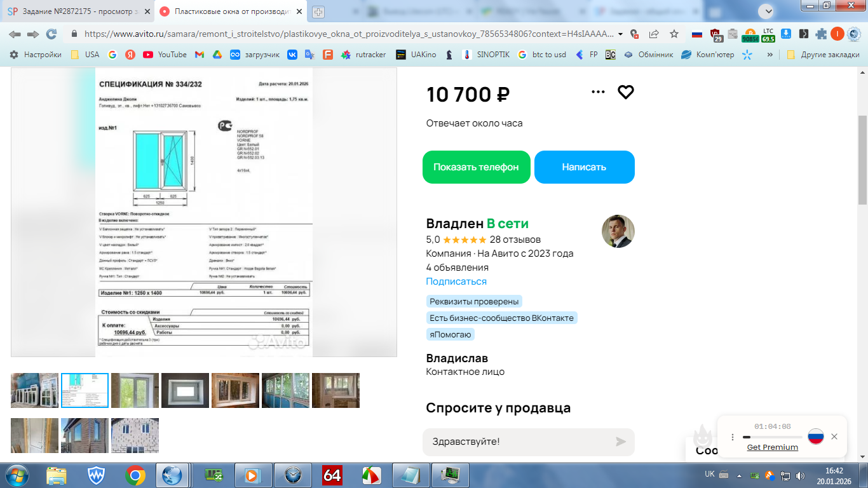
Task: Close the Задание №2872175 tab
Action: (147, 11)
